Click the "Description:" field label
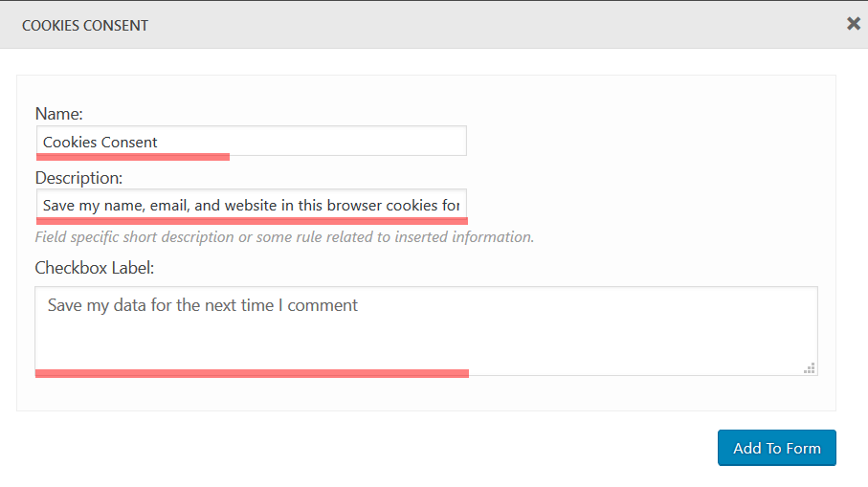The width and height of the screenshot is (868, 487). pos(78,178)
